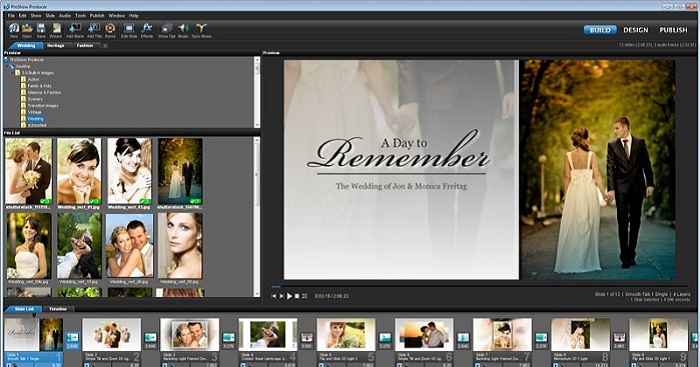Add a new show tab with plus button
Screen dimensions: 700x367
tap(105, 46)
